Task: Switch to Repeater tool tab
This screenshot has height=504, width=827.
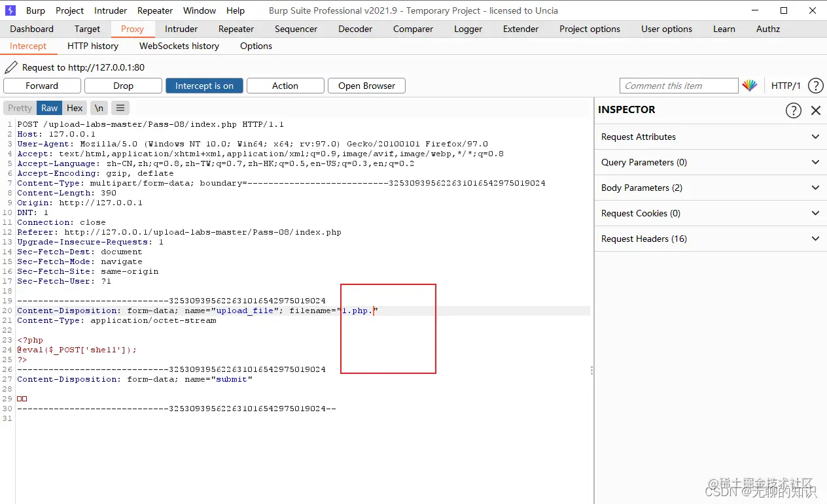Action: [x=236, y=29]
